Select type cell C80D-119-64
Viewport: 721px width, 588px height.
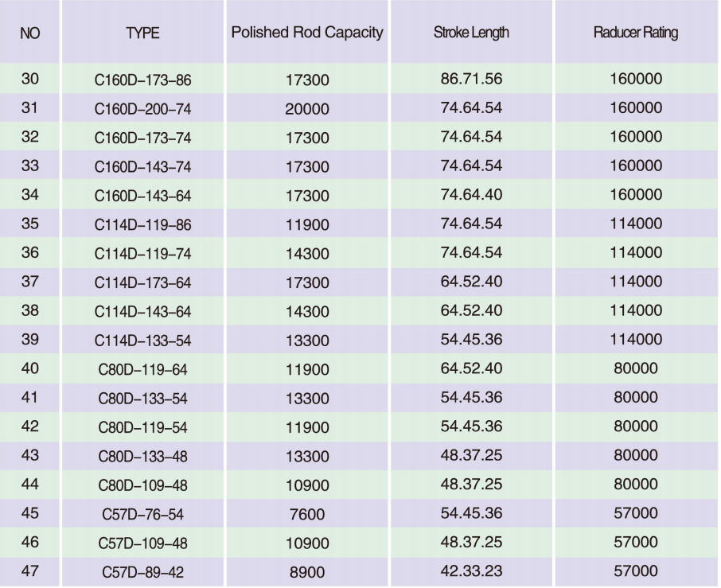[x=142, y=369]
